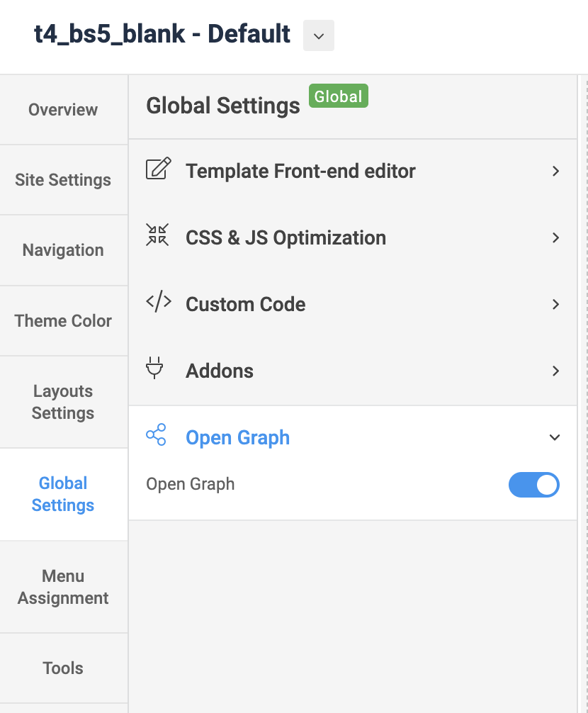Image resolution: width=588 pixels, height=713 pixels.
Task: Click the Open Graph share icon
Action: coord(156,434)
